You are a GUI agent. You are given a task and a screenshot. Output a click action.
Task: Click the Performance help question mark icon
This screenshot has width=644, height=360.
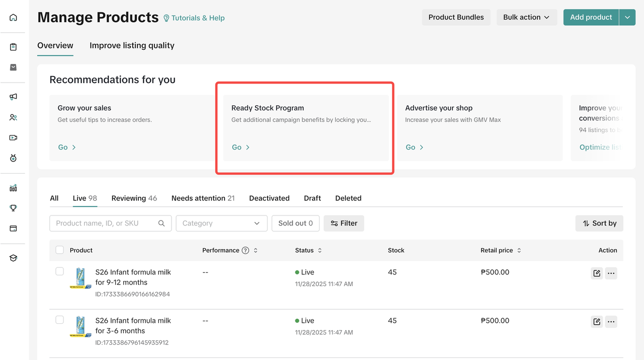click(246, 250)
